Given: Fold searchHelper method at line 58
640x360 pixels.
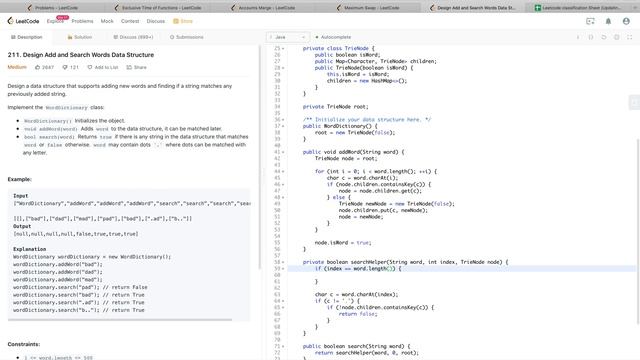Looking at the screenshot, I should tap(283, 262).
